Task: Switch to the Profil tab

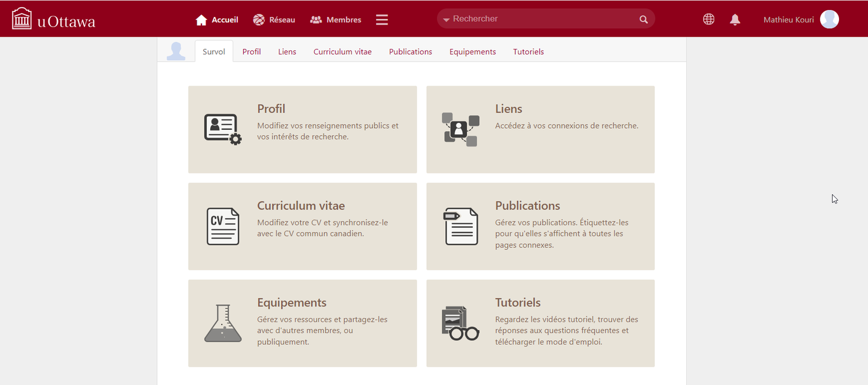Action: [252, 51]
